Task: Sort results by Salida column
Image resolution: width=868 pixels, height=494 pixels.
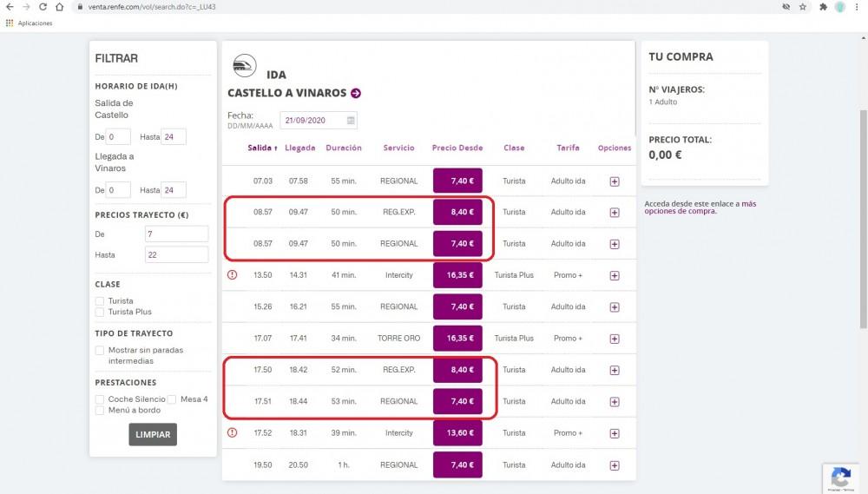Action: coord(262,148)
